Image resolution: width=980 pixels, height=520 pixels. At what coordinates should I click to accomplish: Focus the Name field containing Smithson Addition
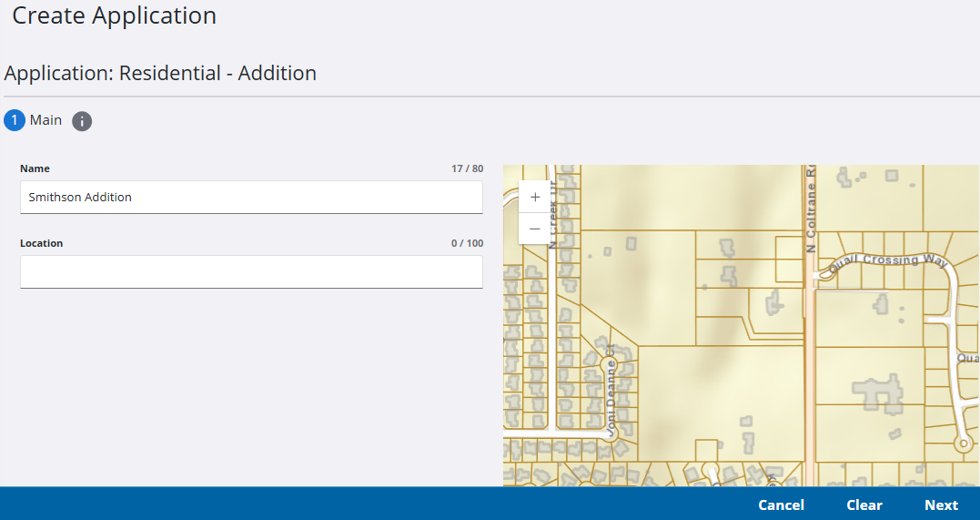(251, 197)
